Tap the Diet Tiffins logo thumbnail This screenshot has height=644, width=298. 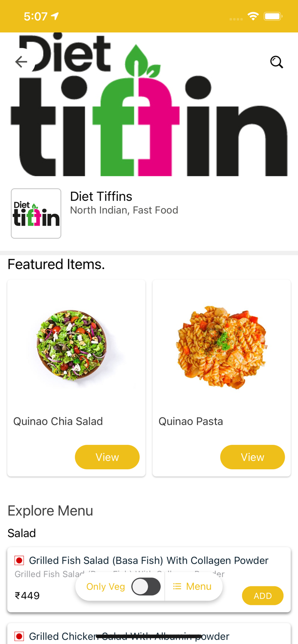pyautogui.click(x=36, y=213)
